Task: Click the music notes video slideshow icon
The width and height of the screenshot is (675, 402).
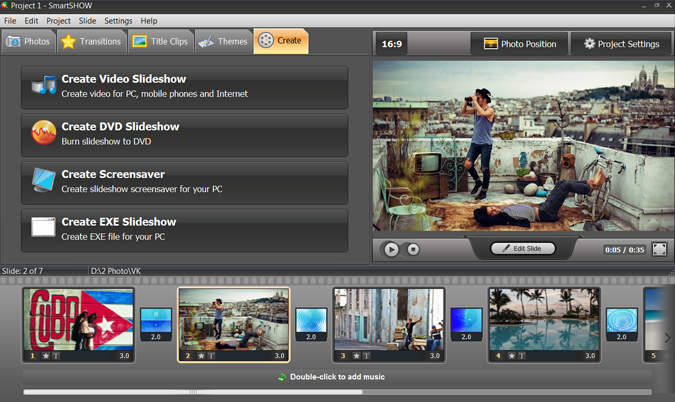Action: point(44,85)
